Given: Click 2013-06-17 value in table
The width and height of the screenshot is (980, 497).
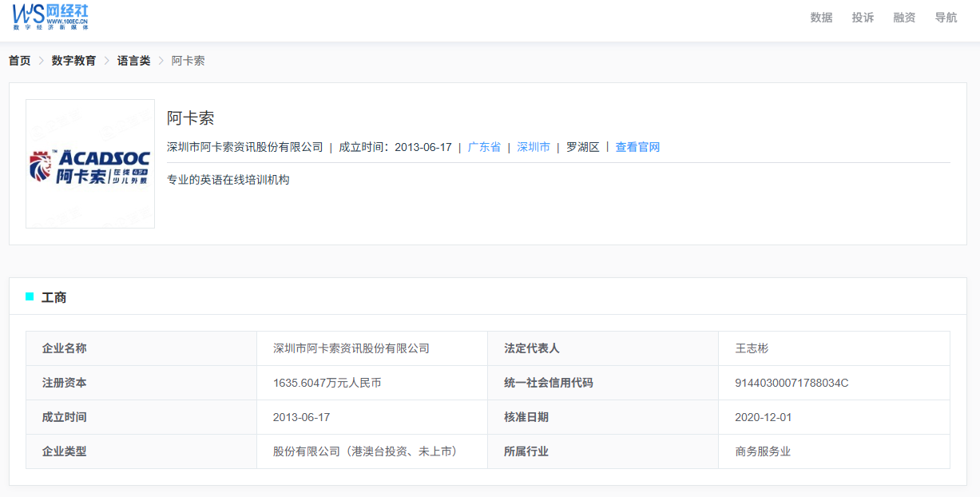Looking at the screenshot, I should point(302,417).
